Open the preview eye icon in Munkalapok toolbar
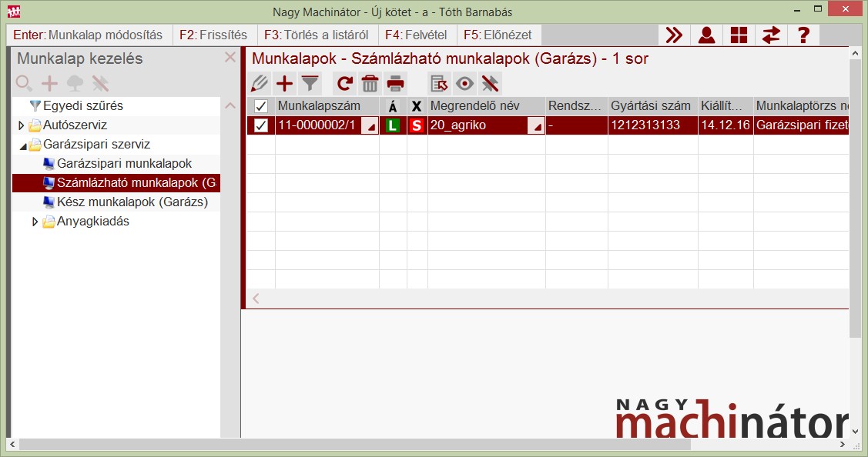 tap(464, 84)
